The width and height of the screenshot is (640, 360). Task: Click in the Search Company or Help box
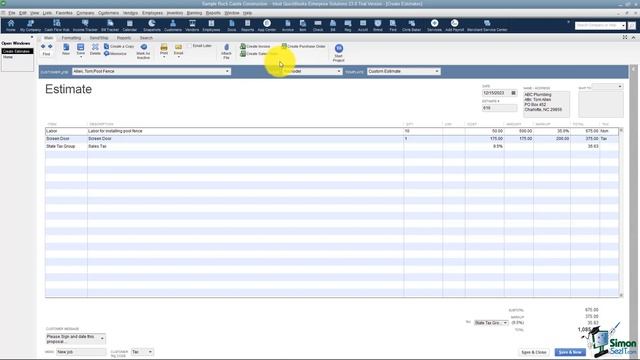pyautogui.click(x=598, y=25)
